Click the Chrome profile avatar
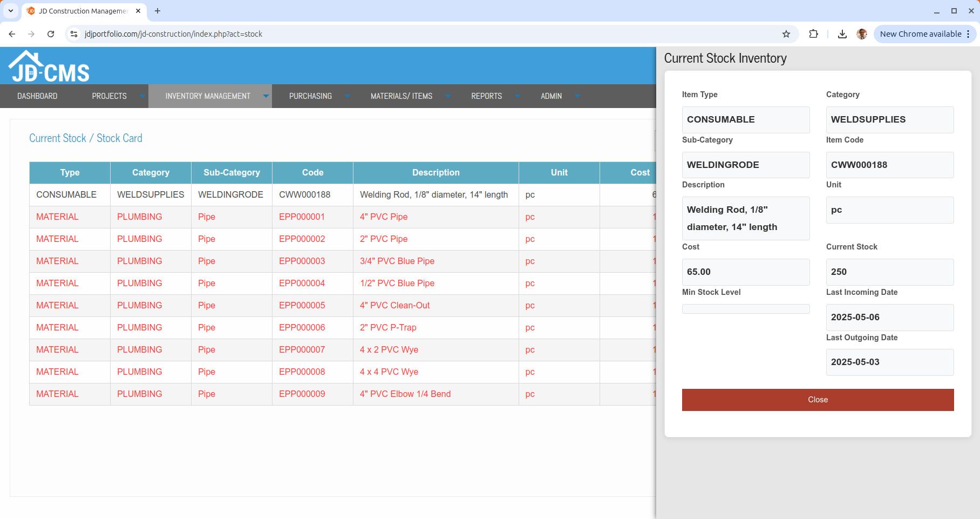Screen dimensions: 980x519 (x=862, y=34)
